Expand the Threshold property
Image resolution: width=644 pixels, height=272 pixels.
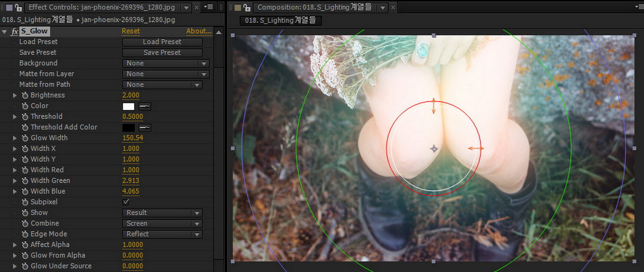pos(15,116)
